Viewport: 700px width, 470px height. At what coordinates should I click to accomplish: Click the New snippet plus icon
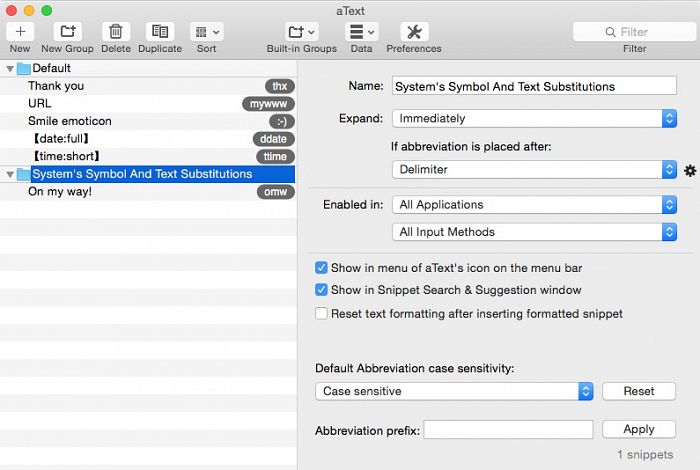pos(20,32)
